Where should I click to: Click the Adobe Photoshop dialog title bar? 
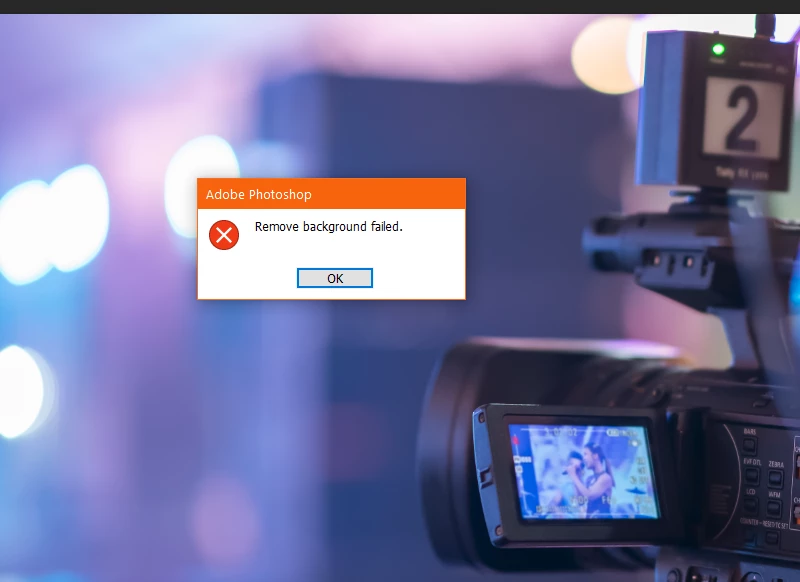click(x=331, y=194)
